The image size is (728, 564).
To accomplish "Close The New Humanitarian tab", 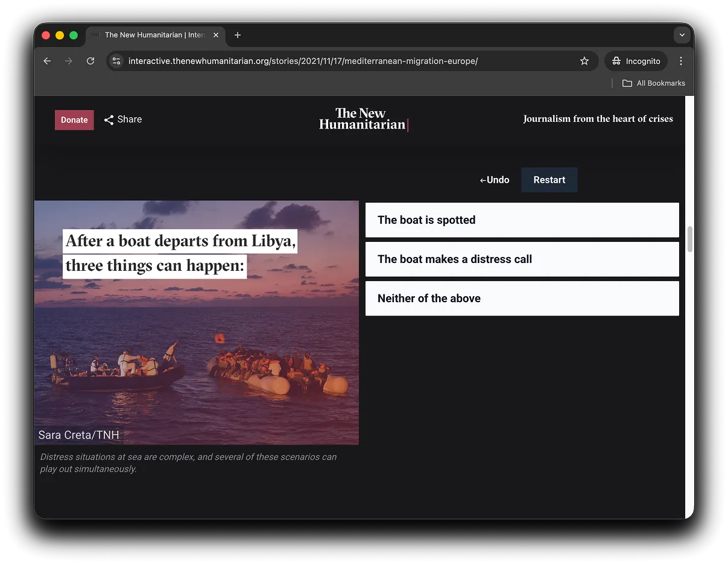I will pyautogui.click(x=216, y=35).
